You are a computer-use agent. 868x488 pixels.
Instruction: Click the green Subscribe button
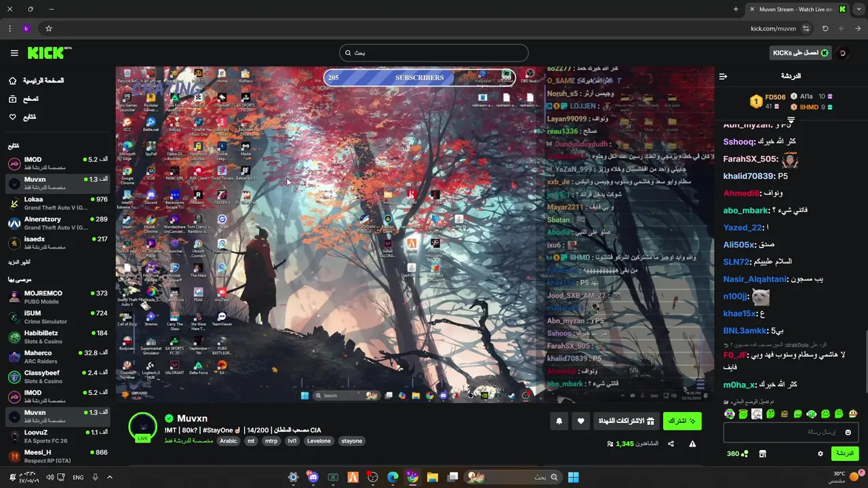(x=682, y=422)
